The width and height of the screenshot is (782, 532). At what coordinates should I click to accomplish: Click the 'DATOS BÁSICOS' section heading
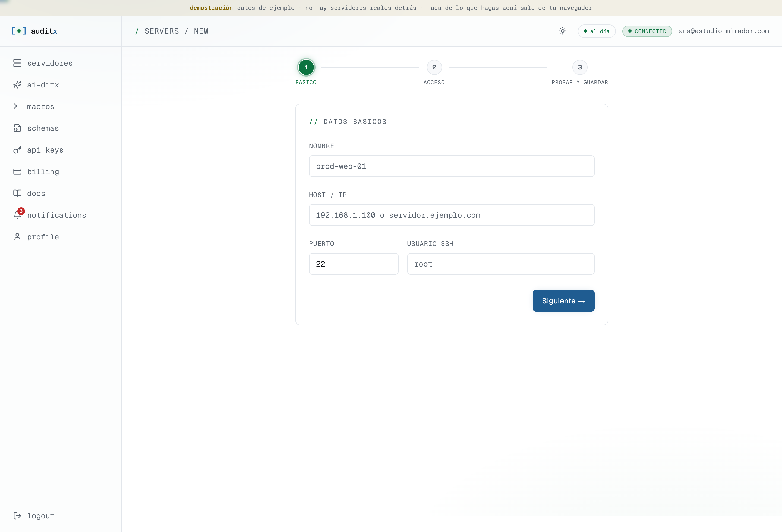coord(355,122)
